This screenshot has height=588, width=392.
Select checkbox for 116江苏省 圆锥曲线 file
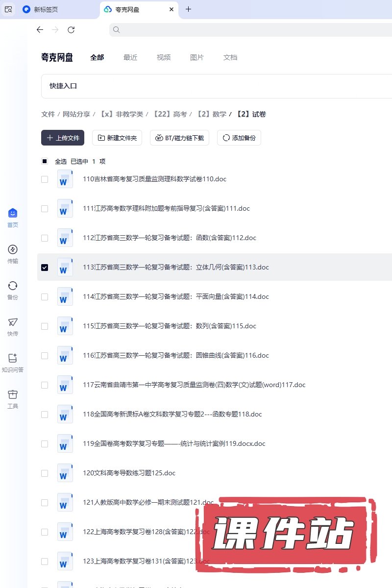click(45, 355)
